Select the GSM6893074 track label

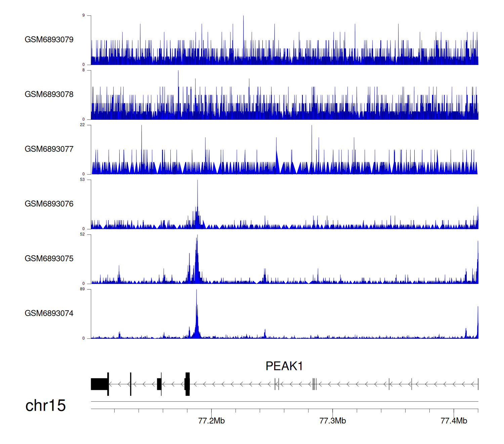coord(49,313)
